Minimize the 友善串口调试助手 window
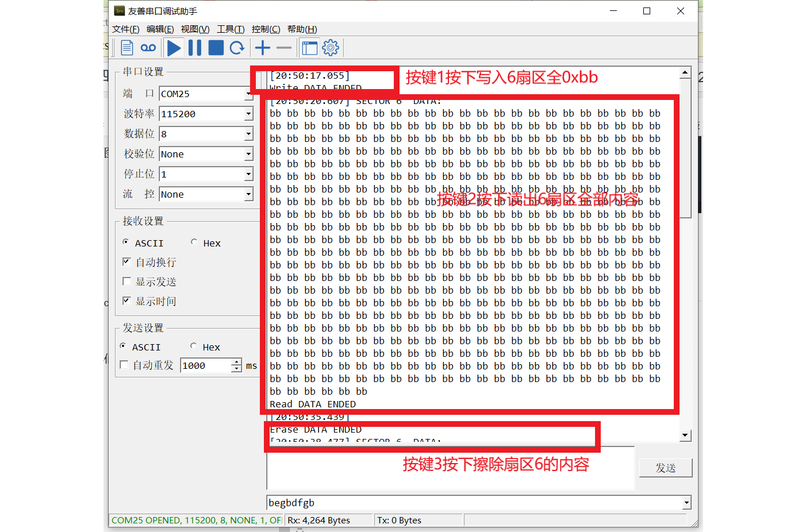 [x=613, y=11]
